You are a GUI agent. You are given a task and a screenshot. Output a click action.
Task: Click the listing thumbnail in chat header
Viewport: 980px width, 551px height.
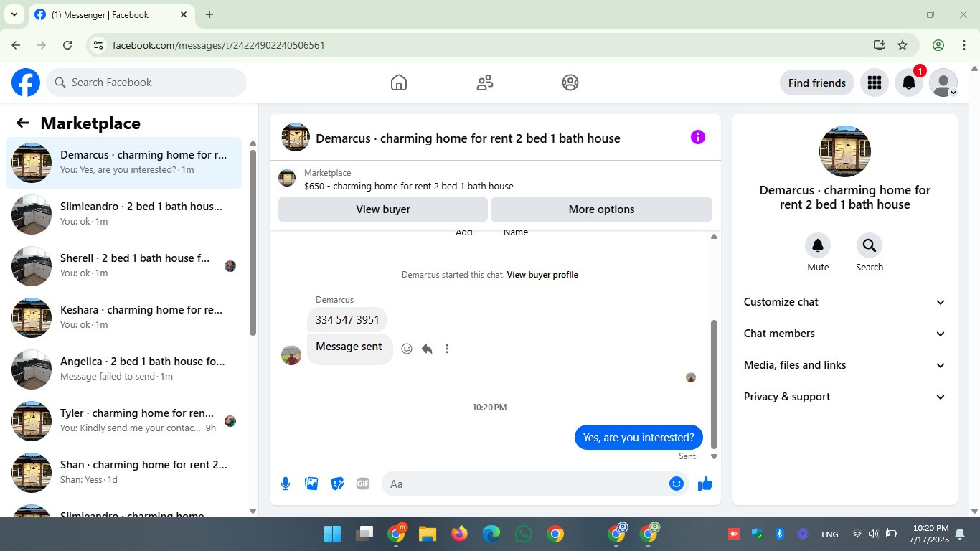[x=296, y=137]
